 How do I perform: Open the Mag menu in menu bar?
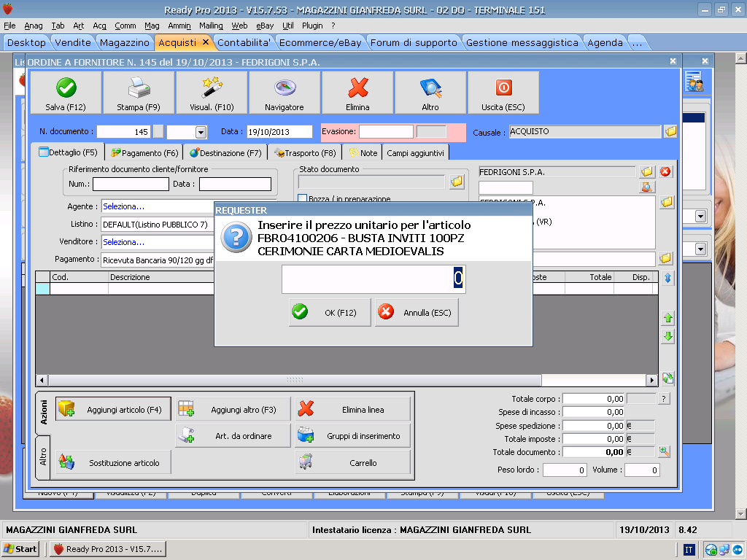click(152, 26)
